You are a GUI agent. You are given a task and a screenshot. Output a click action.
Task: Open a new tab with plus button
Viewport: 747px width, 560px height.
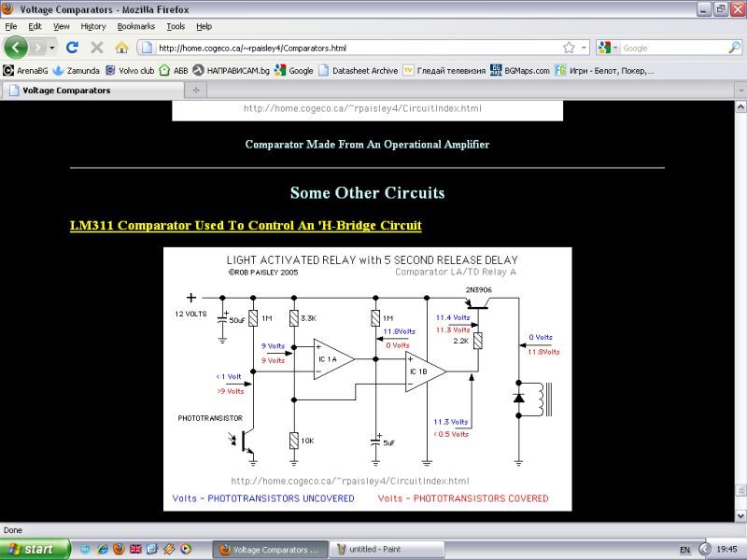196,91
